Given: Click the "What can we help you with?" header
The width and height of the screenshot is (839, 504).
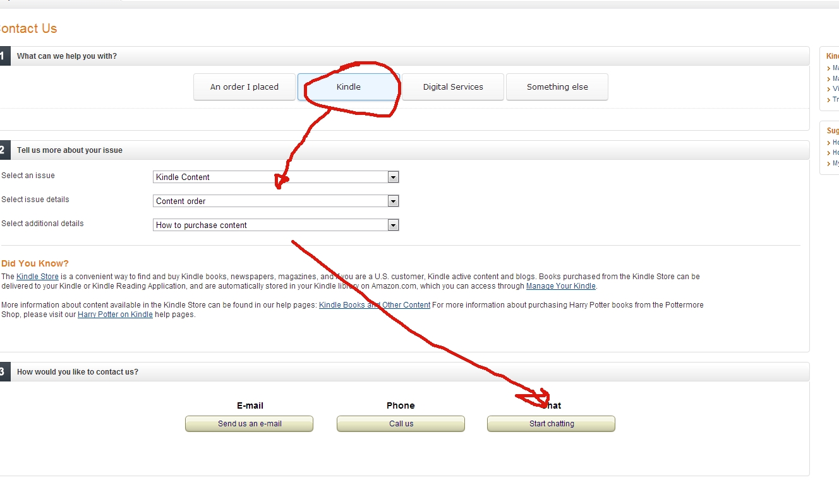Looking at the screenshot, I should pyautogui.click(x=67, y=56).
